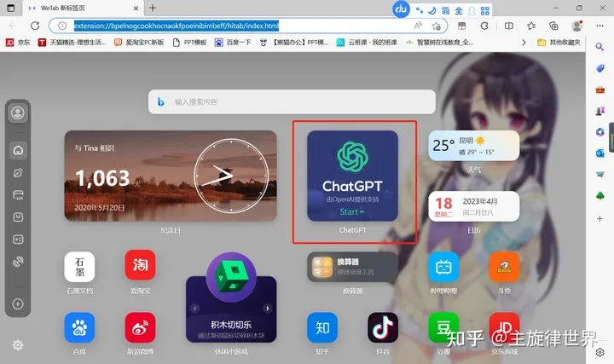Open the Favorites list icon
This screenshot has height=364, width=614.
pyautogui.click(x=531, y=26)
